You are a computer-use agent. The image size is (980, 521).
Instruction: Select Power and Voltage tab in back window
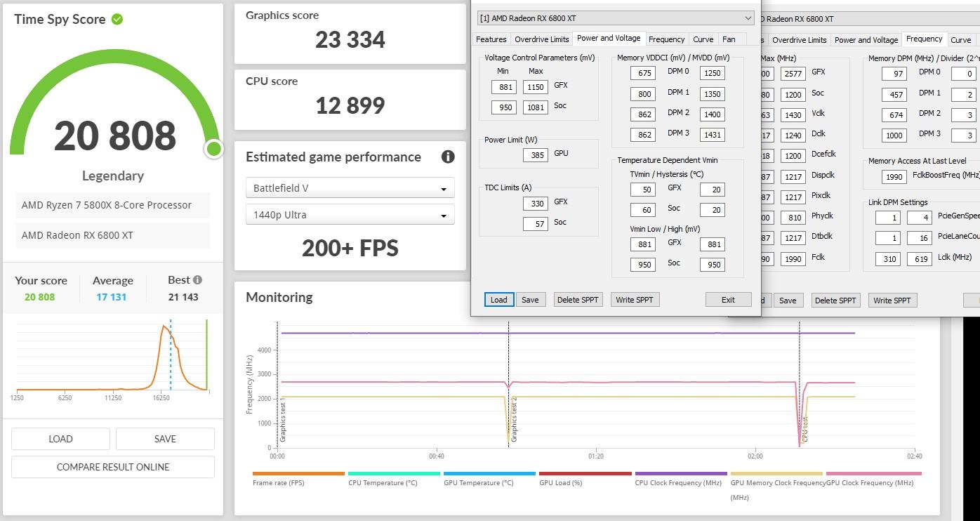866,40
